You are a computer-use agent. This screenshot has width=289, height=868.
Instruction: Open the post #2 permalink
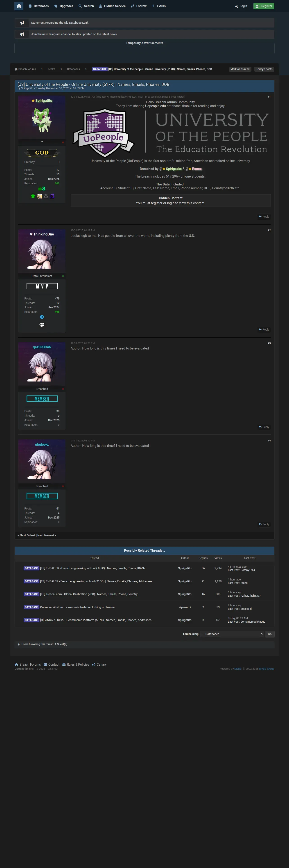tap(269, 231)
